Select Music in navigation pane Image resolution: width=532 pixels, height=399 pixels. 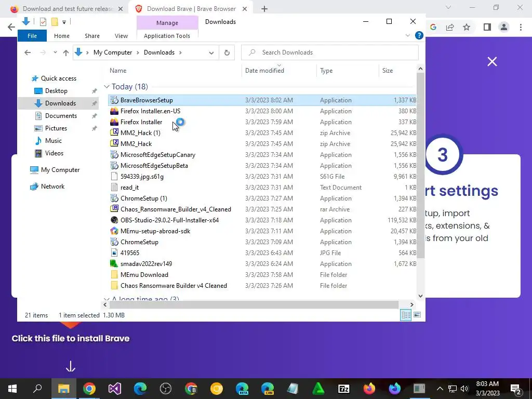coord(54,141)
